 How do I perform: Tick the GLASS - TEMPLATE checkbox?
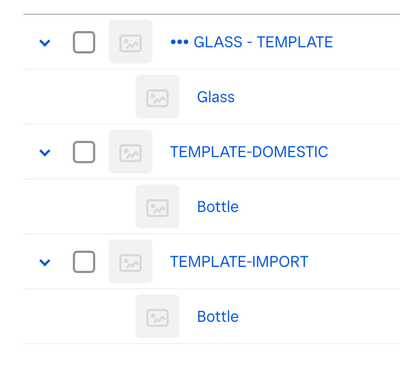(84, 42)
